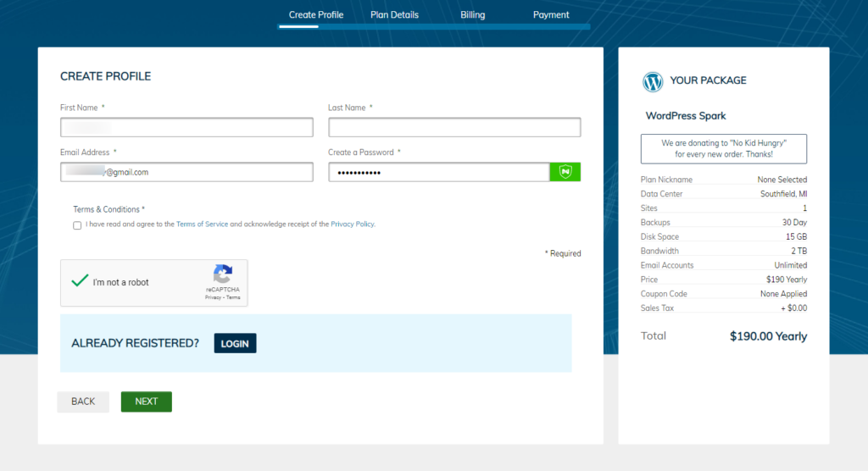Go BACK to the previous step
Screen dimensions: 868x471
(83, 402)
